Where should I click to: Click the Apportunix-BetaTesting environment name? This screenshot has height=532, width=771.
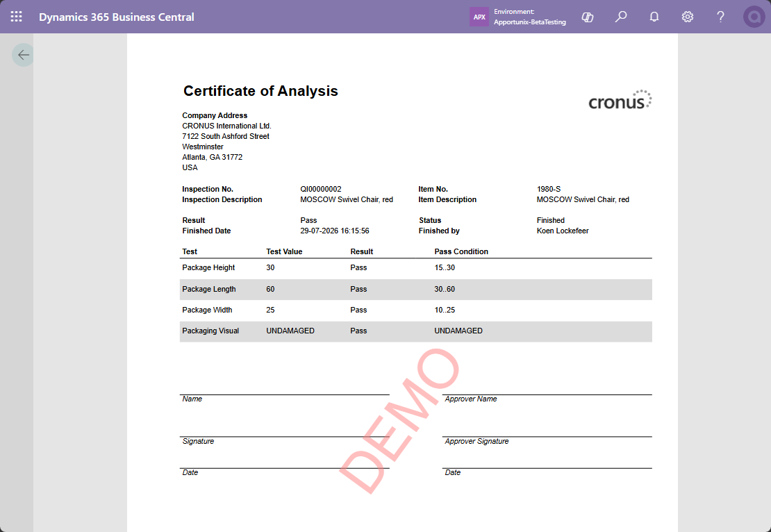(529, 22)
